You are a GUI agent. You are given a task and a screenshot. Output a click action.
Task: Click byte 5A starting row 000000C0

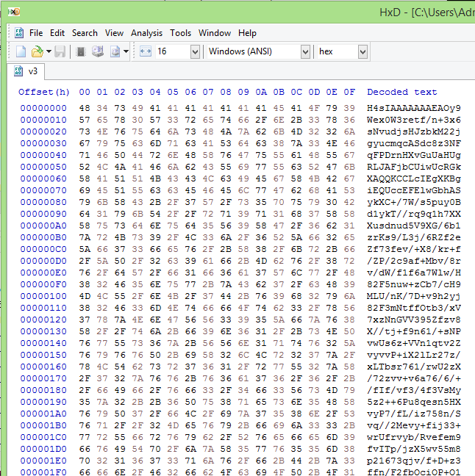(x=85, y=250)
